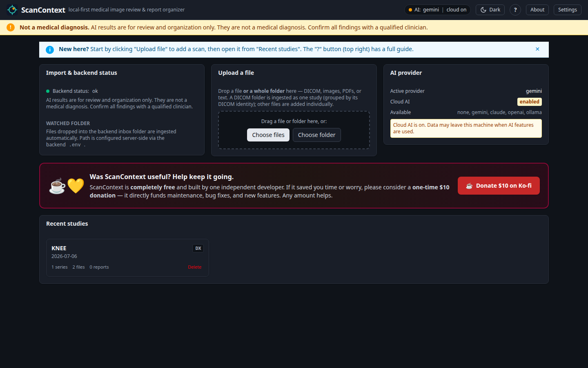Click the study date 2026-07-06
This screenshot has height=368, width=588.
point(64,256)
